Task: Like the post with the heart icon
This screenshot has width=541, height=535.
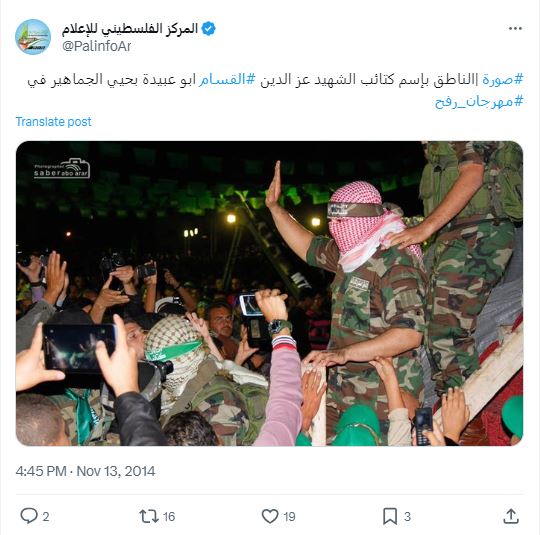Action: pos(270,516)
